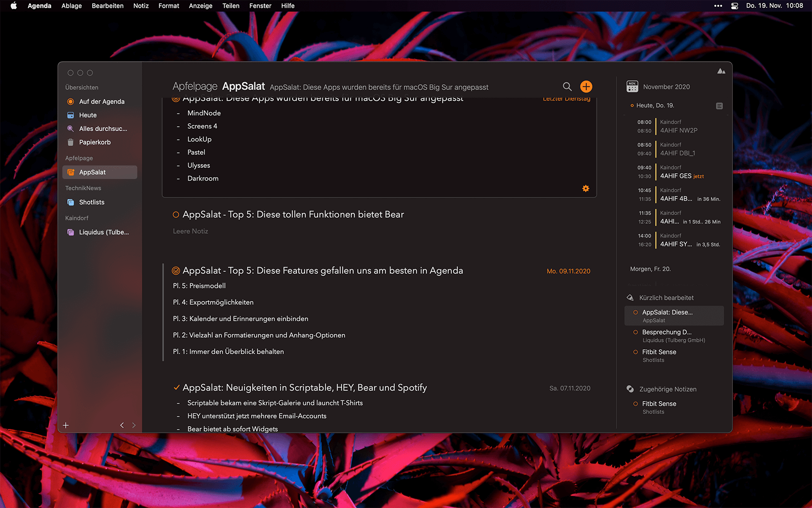The width and height of the screenshot is (812, 508).
Task: Click the November 2020 calendar icon
Action: click(x=632, y=87)
